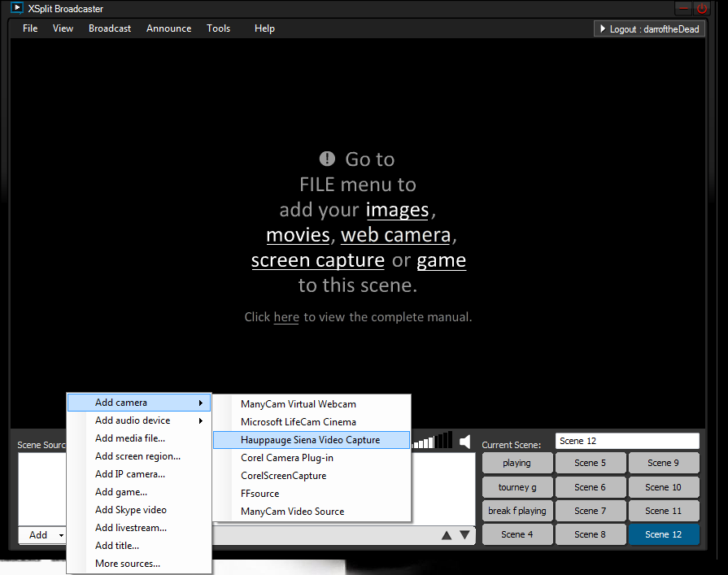
Task: Click the XSplit Broadcaster logo icon
Action: pos(17,8)
